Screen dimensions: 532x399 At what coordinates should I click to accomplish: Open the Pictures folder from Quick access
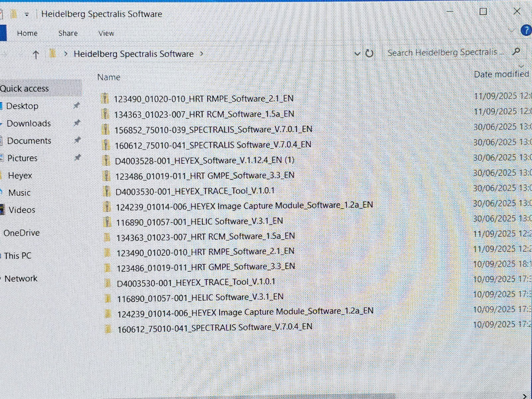(23, 158)
